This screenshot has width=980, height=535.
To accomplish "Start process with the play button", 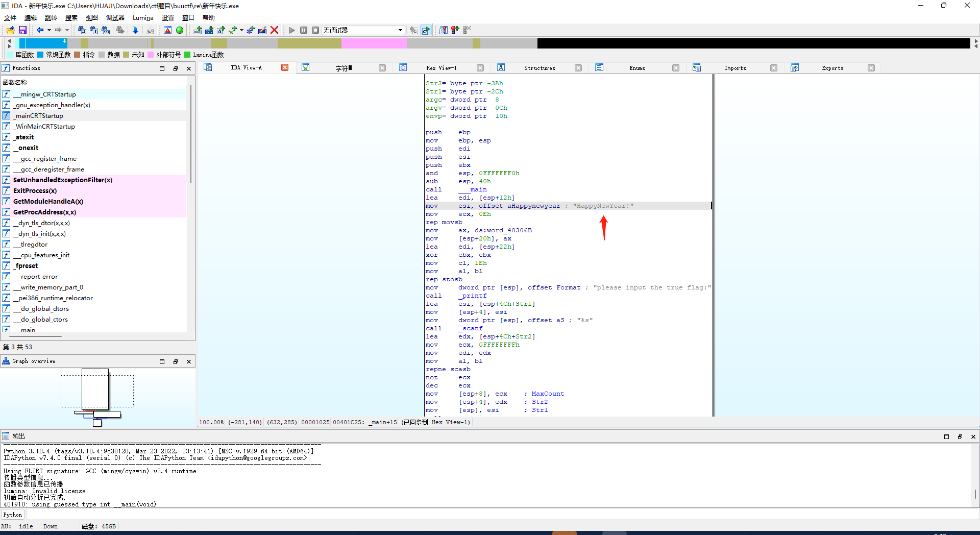I will (292, 30).
